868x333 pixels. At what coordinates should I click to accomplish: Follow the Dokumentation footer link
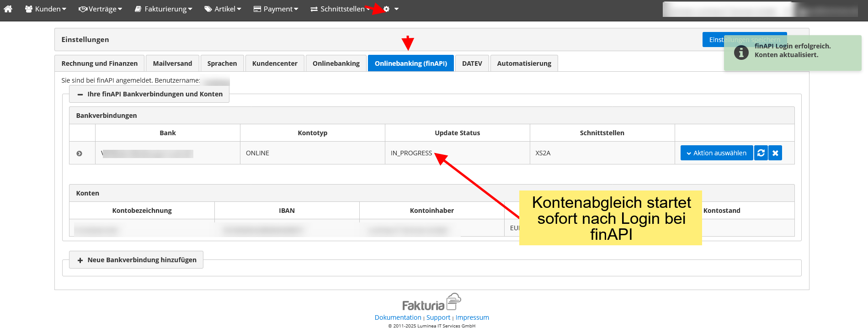pos(398,317)
